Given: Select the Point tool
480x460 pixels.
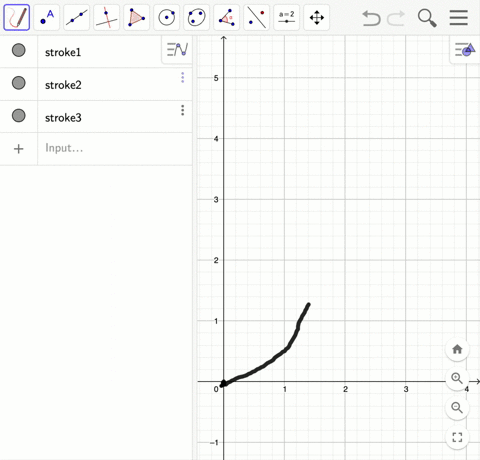Looking at the screenshot, I should pos(47,17).
